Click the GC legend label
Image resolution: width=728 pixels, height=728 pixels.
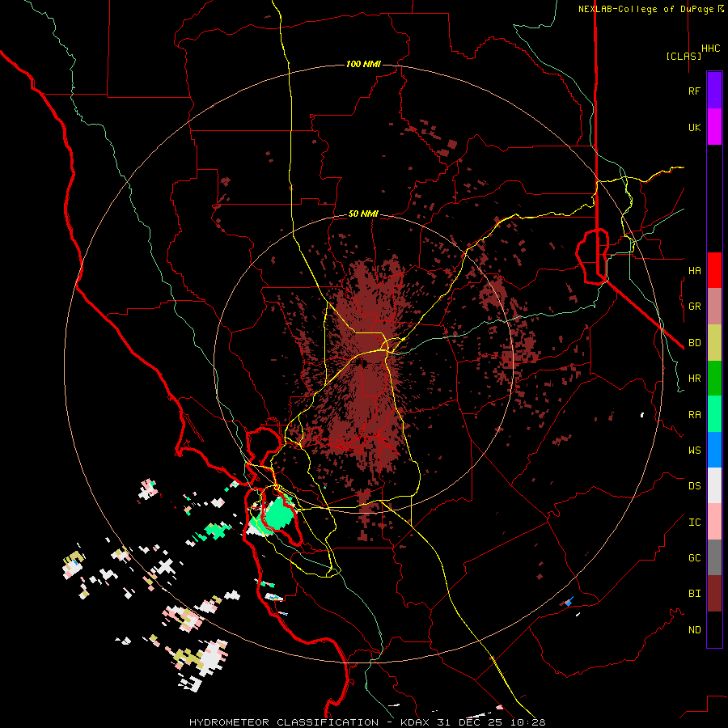tap(694, 558)
